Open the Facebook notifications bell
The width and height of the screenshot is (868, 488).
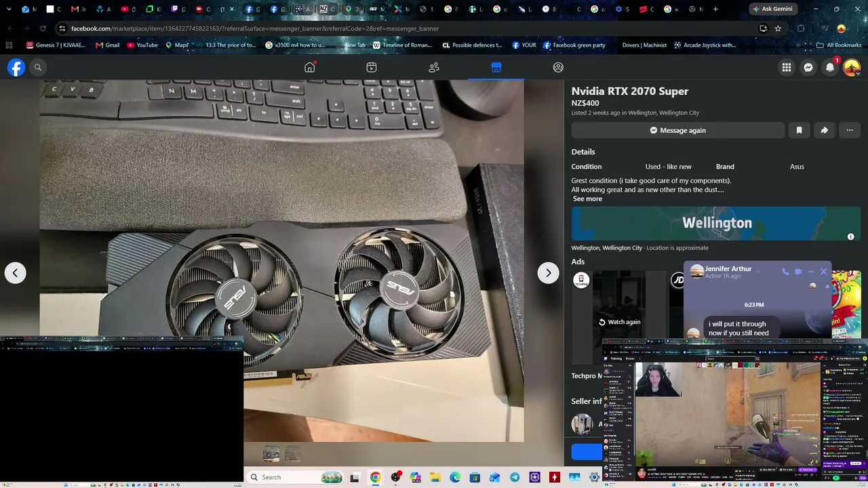click(x=830, y=67)
